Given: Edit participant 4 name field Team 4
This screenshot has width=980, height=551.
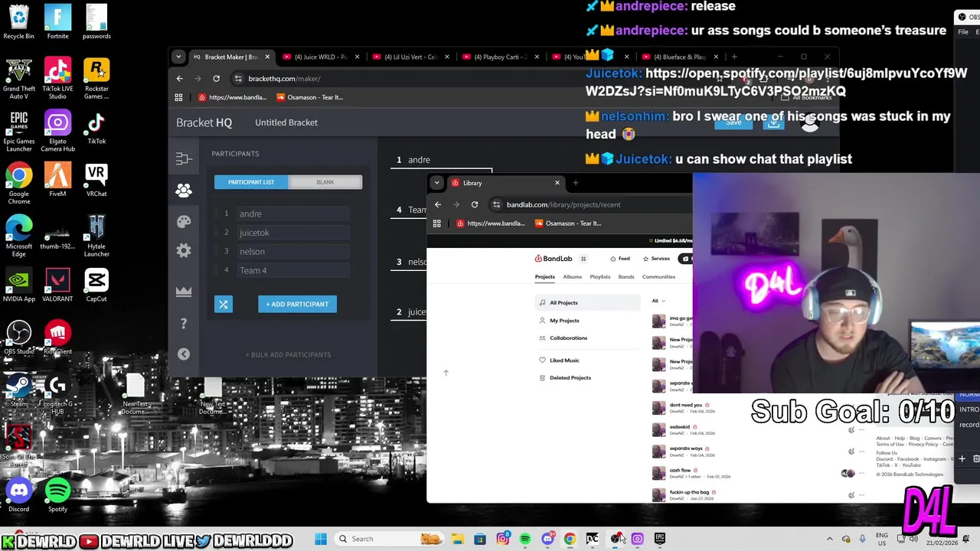Looking at the screenshot, I should [x=293, y=270].
